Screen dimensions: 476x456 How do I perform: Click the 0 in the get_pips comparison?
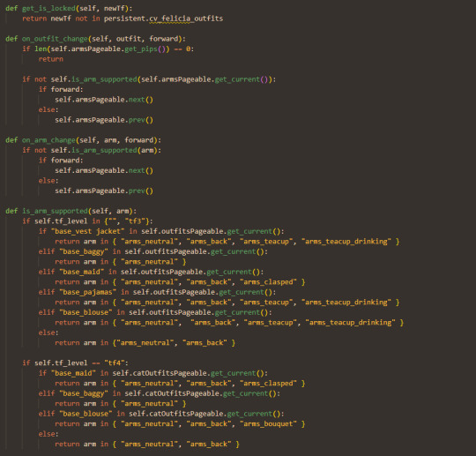[188, 49]
